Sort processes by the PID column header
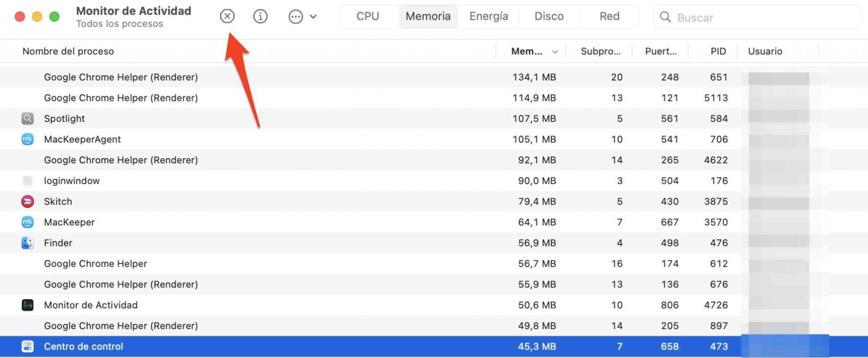Screen dimensions: 868x358 pos(718,51)
